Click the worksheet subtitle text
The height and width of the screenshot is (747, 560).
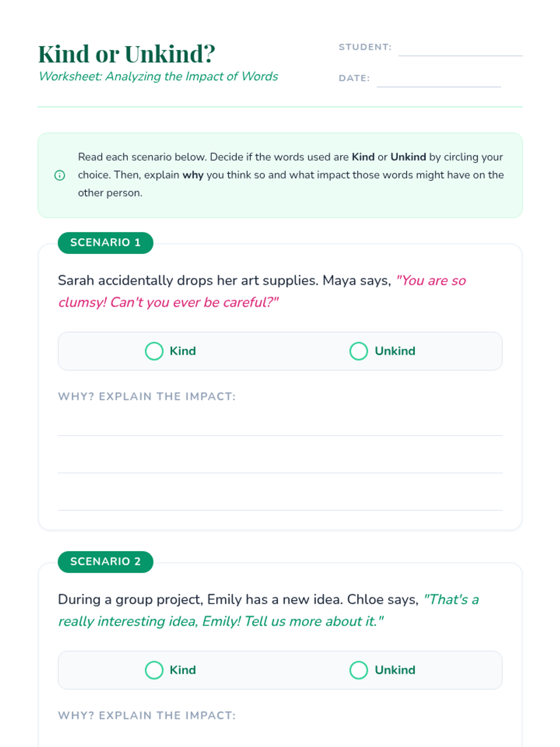click(158, 77)
